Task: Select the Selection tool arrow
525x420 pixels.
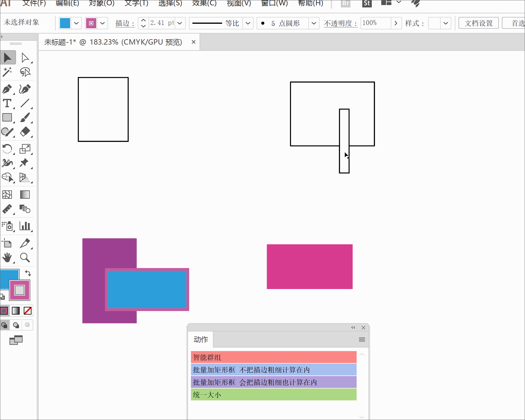Action: tap(8, 58)
